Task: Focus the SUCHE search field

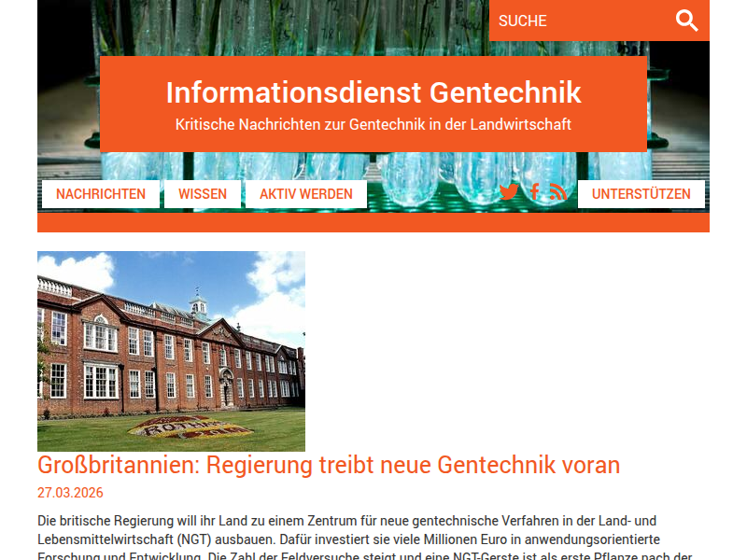Action: point(579,21)
